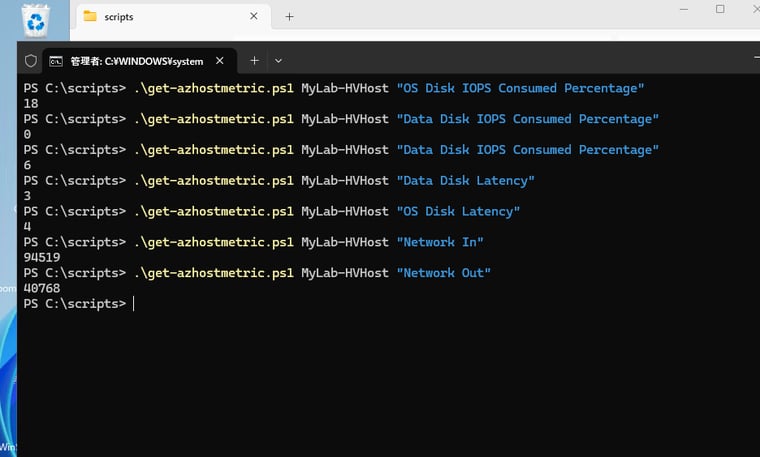Image resolution: width=760 pixels, height=457 pixels.
Task: Open a new terminal tab
Action: click(x=254, y=61)
